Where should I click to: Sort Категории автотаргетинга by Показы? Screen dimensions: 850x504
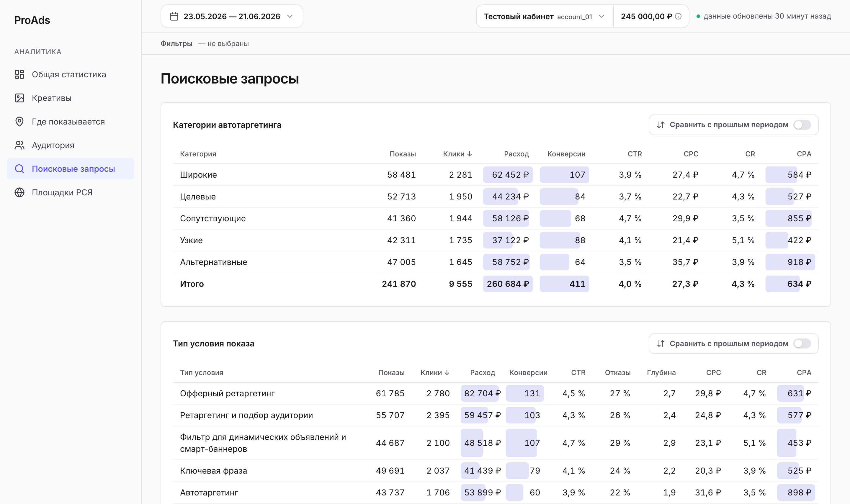tap(403, 154)
